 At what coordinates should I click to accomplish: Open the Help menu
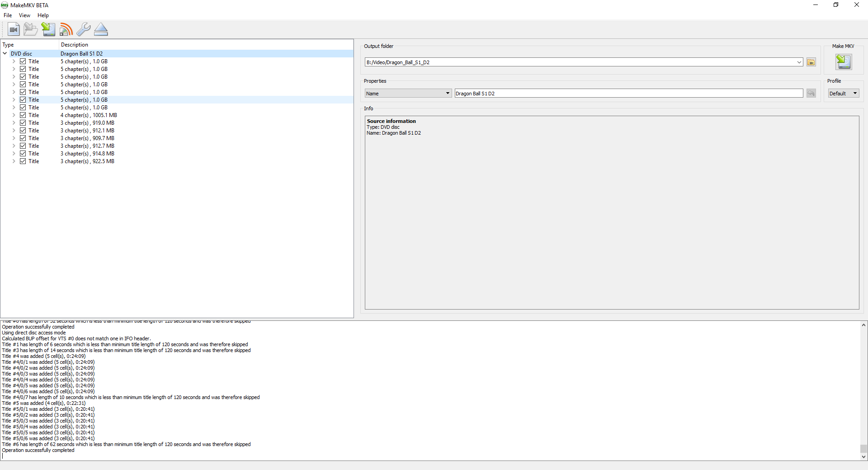point(43,15)
